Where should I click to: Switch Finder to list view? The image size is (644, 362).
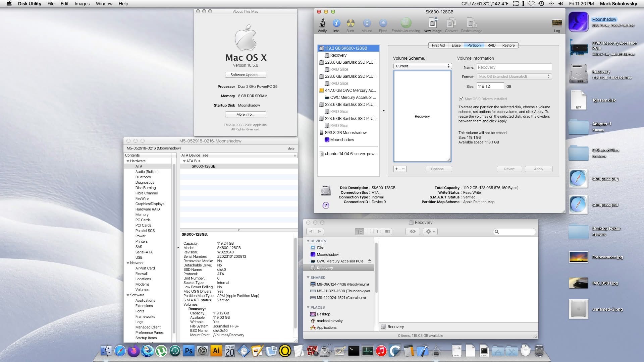369,231
